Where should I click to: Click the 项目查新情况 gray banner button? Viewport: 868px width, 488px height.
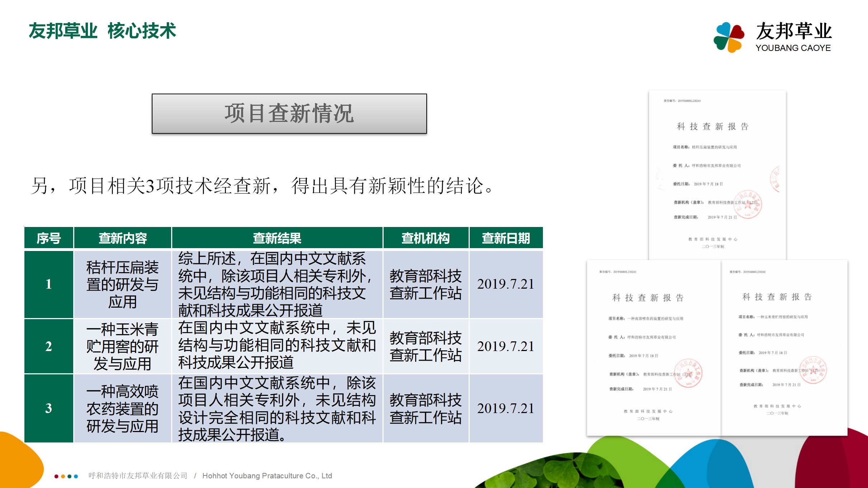pos(289,114)
